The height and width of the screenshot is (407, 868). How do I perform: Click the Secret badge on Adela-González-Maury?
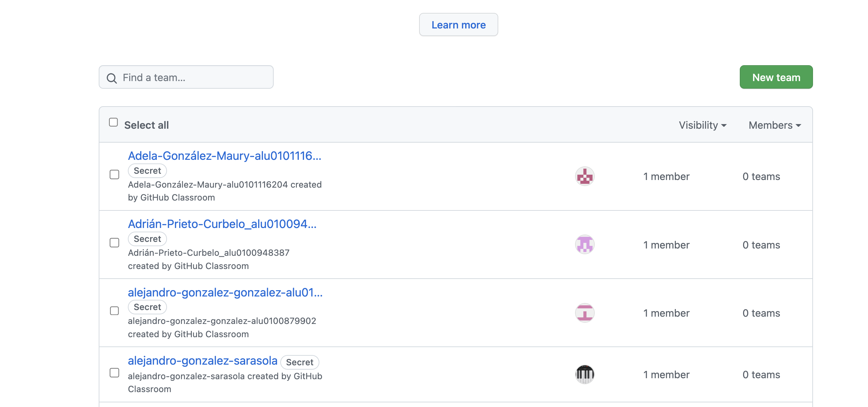click(147, 171)
